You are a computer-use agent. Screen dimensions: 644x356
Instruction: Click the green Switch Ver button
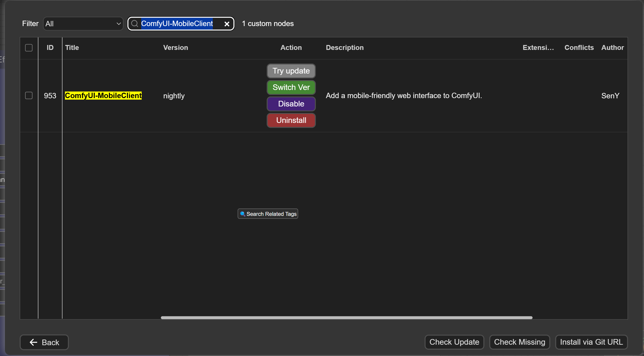(291, 87)
